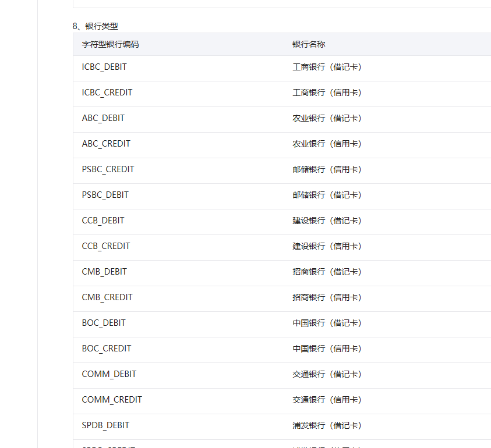Image resolution: width=491 pixels, height=448 pixels.
Task: Click bank name 建设银行（借记卡）
Action: (327, 221)
